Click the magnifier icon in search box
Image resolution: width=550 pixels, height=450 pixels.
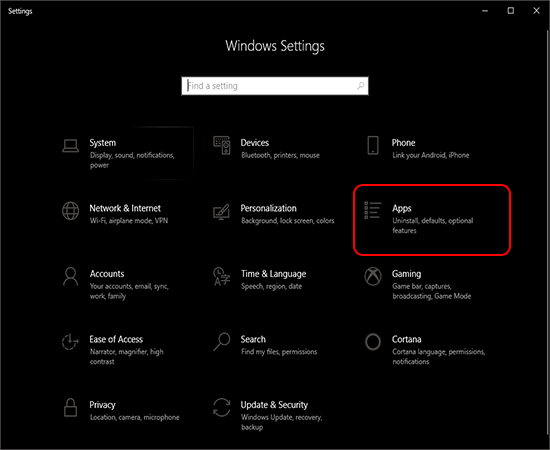click(360, 86)
